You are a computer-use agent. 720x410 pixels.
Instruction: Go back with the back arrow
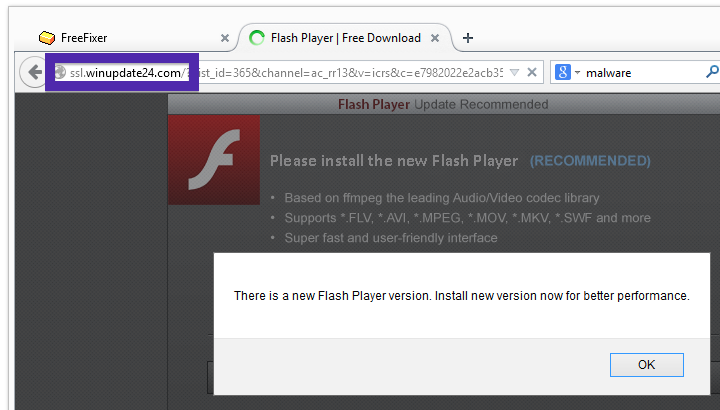click(34, 72)
